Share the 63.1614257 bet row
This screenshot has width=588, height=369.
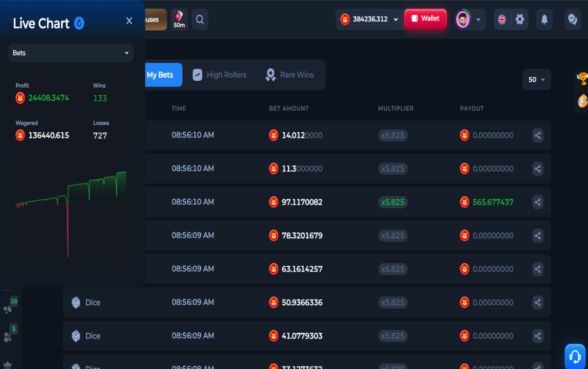[x=538, y=269]
